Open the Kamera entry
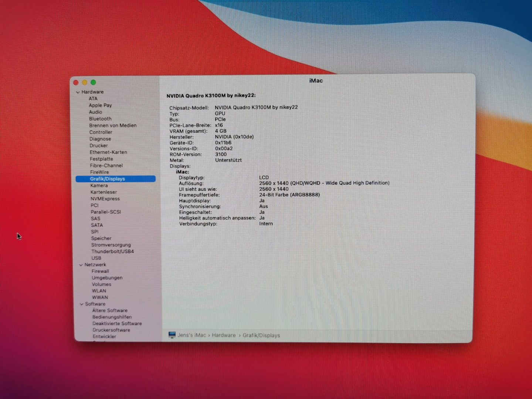Viewport: 532px width, 399px height. tap(99, 185)
